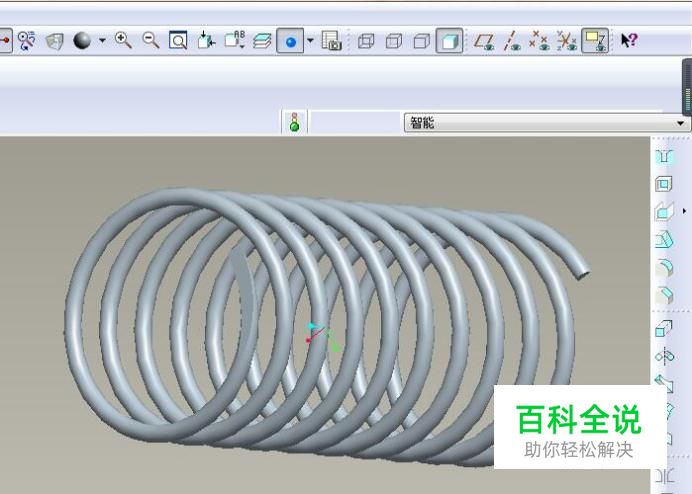This screenshot has height=494, width=692.
Task: Select the Chamfer feature tool
Action: click(664, 295)
